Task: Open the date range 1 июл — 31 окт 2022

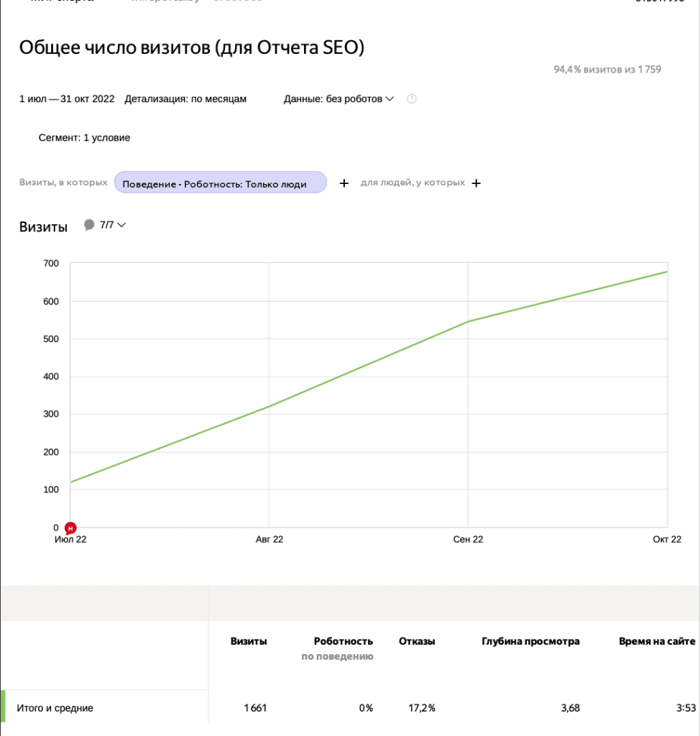Action: 67,99
